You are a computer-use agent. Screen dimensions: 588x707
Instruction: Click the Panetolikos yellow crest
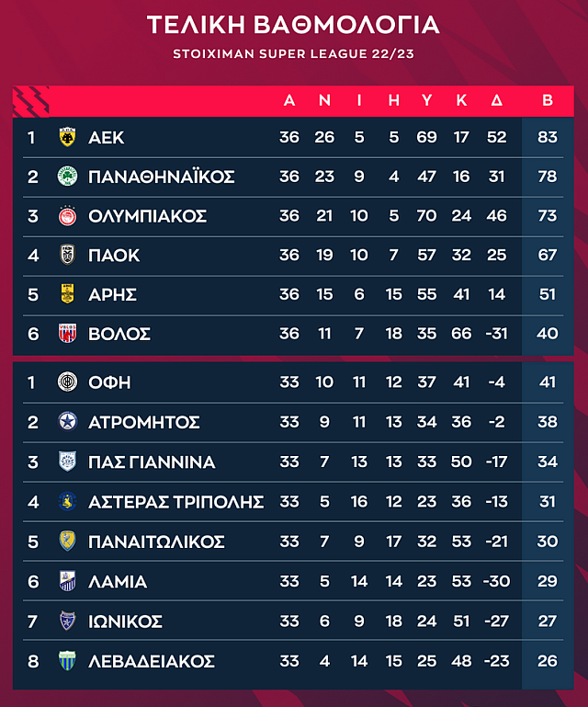[x=67, y=541]
